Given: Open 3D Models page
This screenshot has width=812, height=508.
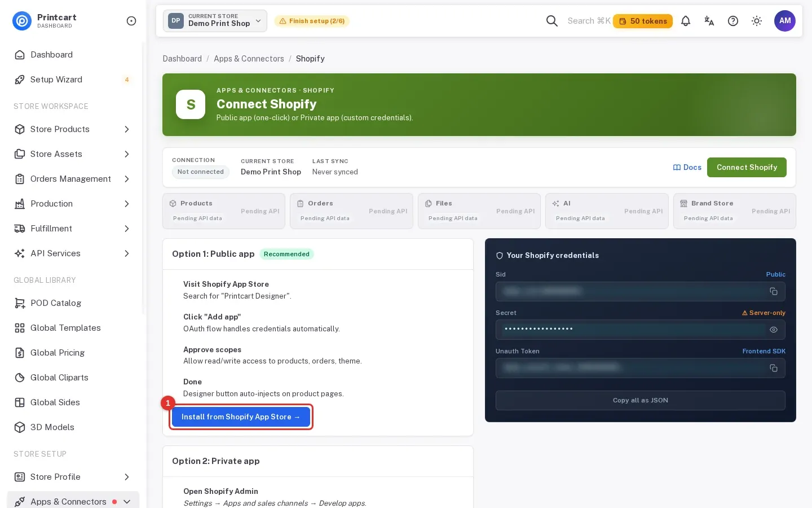Looking at the screenshot, I should pos(73,427).
